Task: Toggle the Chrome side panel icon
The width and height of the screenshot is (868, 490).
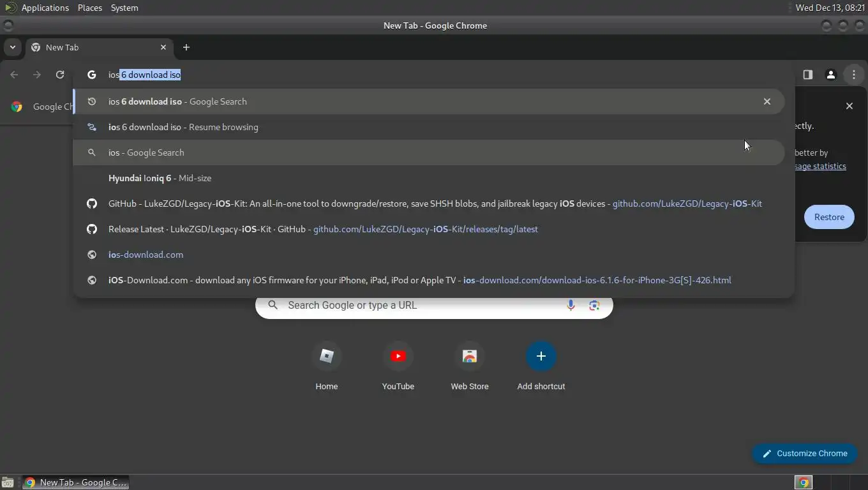Action: (808, 75)
